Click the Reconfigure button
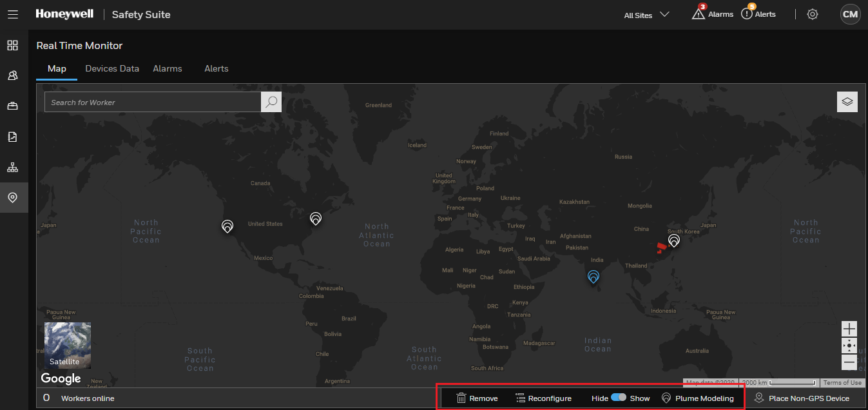This screenshot has width=868, height=410. coord(544,398)
